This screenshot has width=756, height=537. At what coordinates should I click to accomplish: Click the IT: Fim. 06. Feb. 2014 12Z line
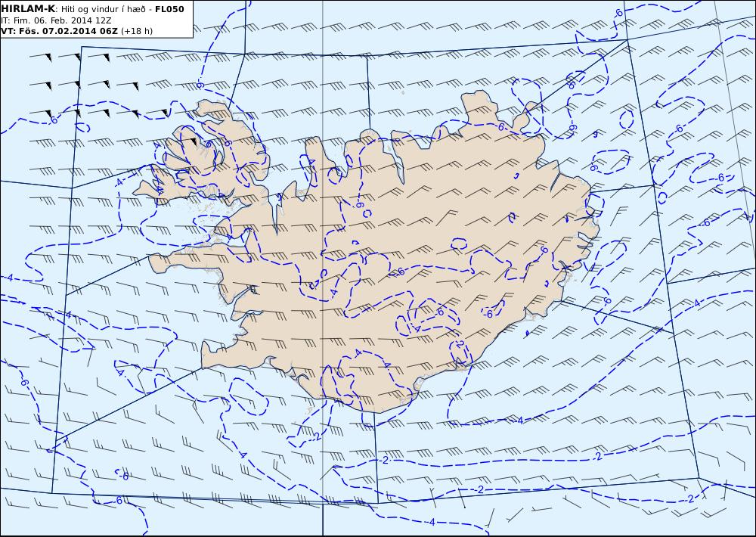coord(56,20)
